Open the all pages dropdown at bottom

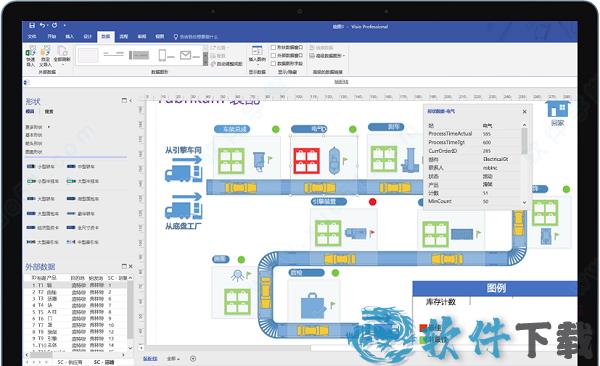click(173, 359)
